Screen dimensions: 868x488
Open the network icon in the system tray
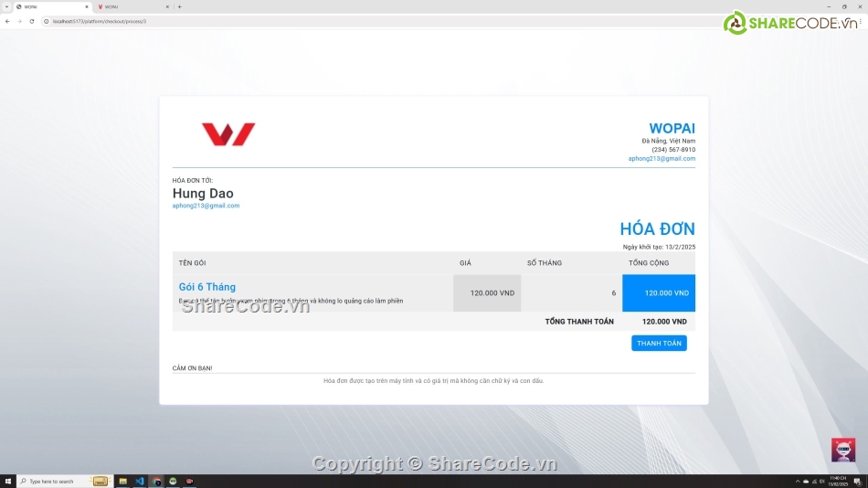coord(814,482)
